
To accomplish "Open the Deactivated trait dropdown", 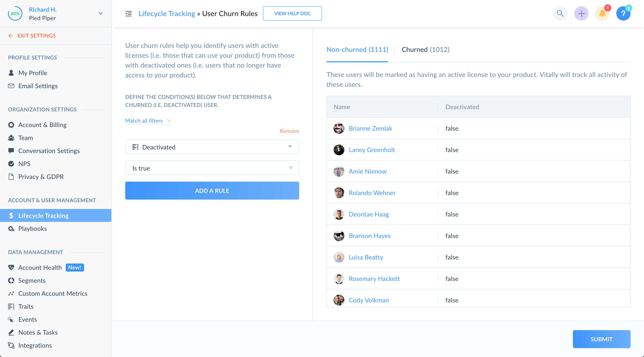I will click(212, 147).
